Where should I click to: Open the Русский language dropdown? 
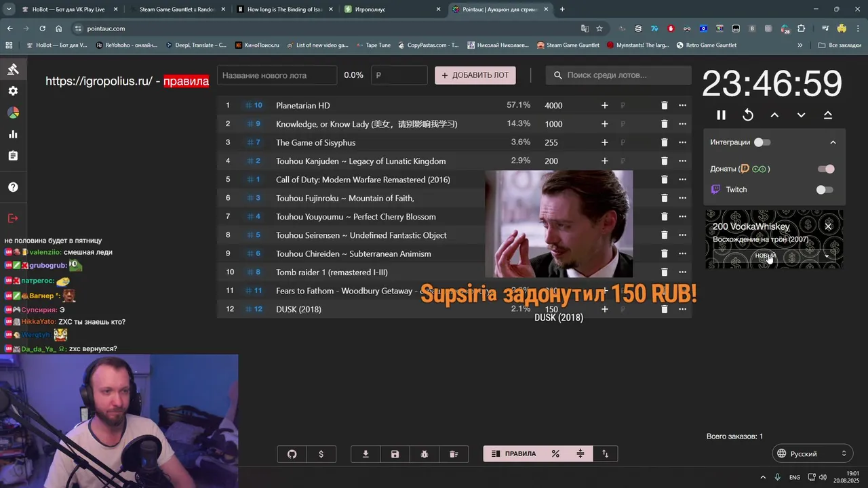(x=812, y=453)
